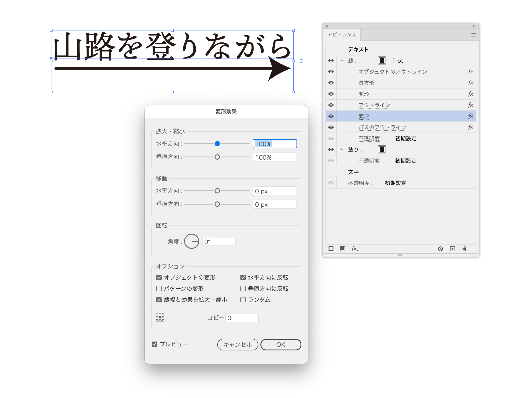
Task: Hide the パスのアウトライン effect
Action: (x=331, y=127)
